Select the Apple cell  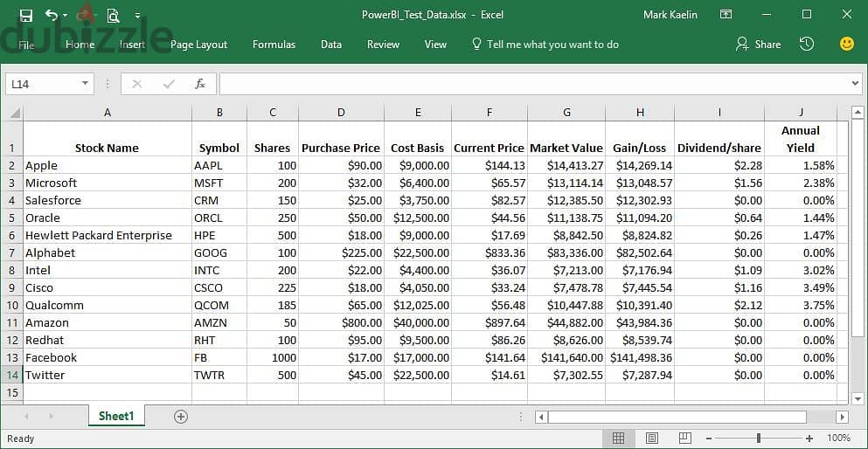108,165
